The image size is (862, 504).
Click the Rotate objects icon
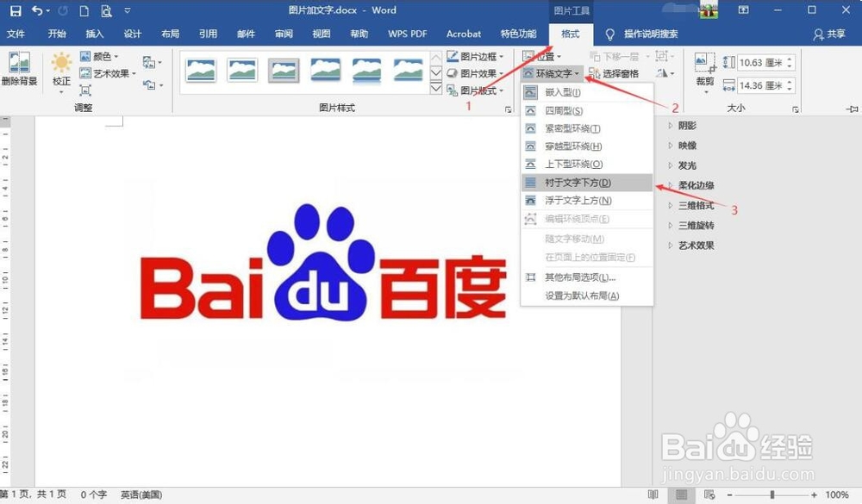click(x=665, y=73)
